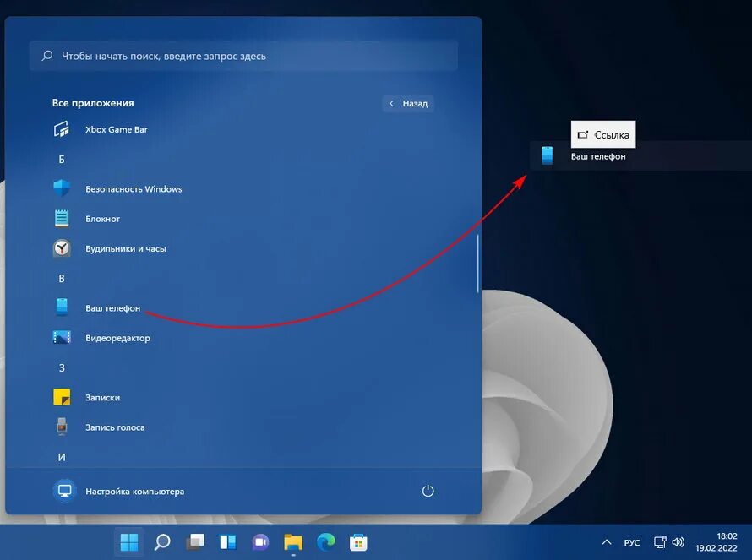
Task: Click the Назад back button
Action: pos(408,103)
